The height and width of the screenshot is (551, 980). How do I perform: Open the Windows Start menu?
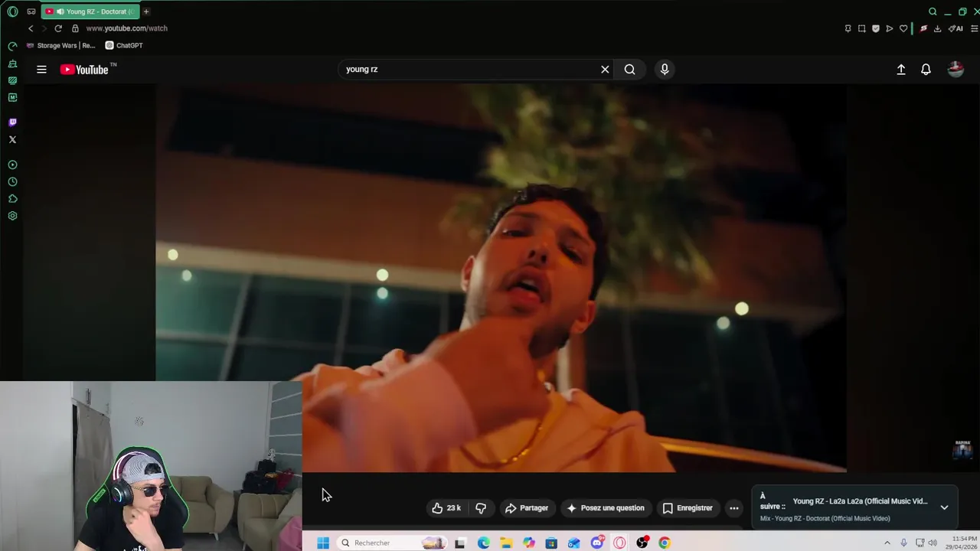click(x=323, y=543)
